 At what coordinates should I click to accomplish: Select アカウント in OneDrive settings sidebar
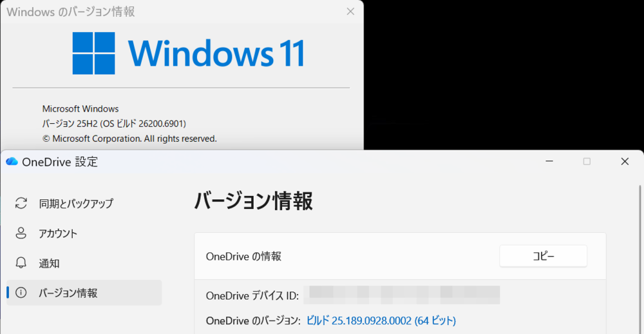(84, 233)
